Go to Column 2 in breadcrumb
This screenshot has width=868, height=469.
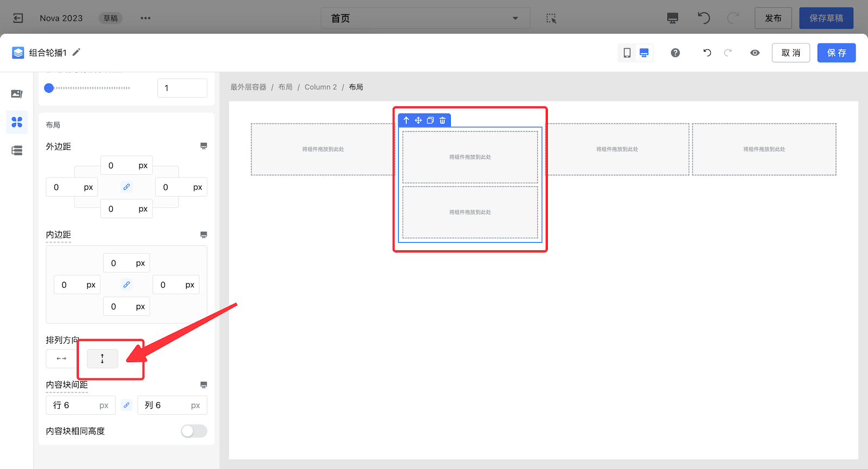pos(321,87)
